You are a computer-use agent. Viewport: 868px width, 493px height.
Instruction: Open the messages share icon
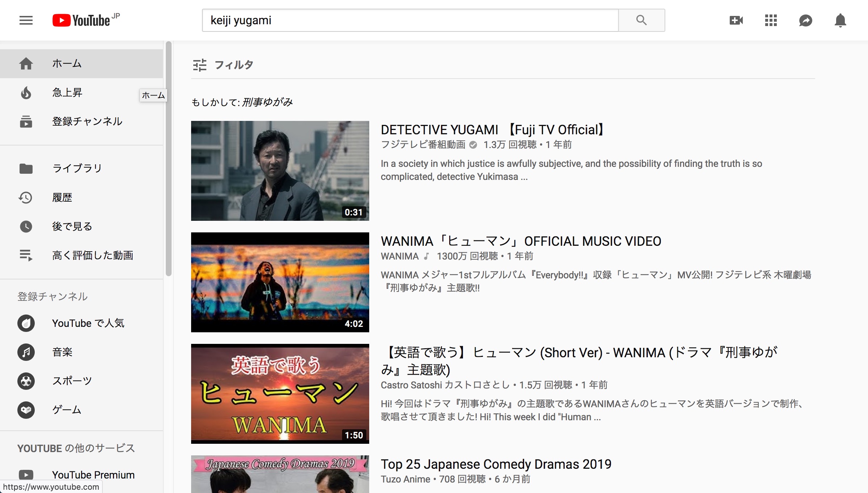805,20
